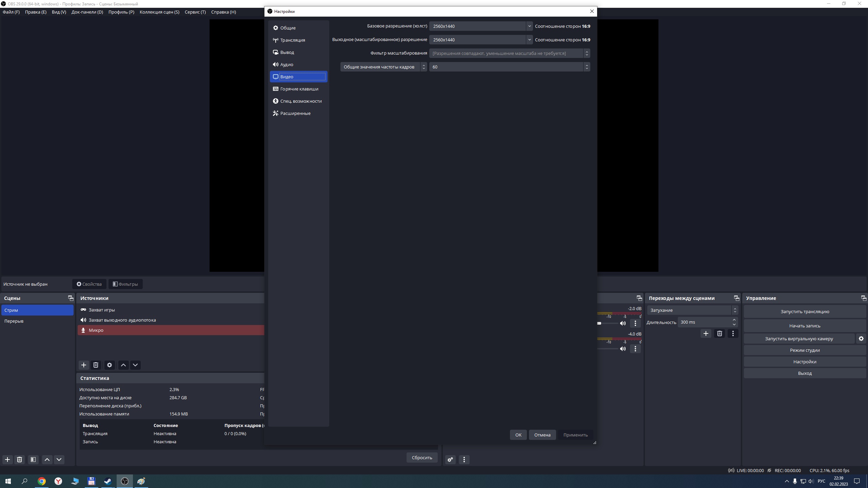The width and height of the screenshot is (868, 488).
Task: Open source properties gear icon
Action: click(x=110, y=365)
